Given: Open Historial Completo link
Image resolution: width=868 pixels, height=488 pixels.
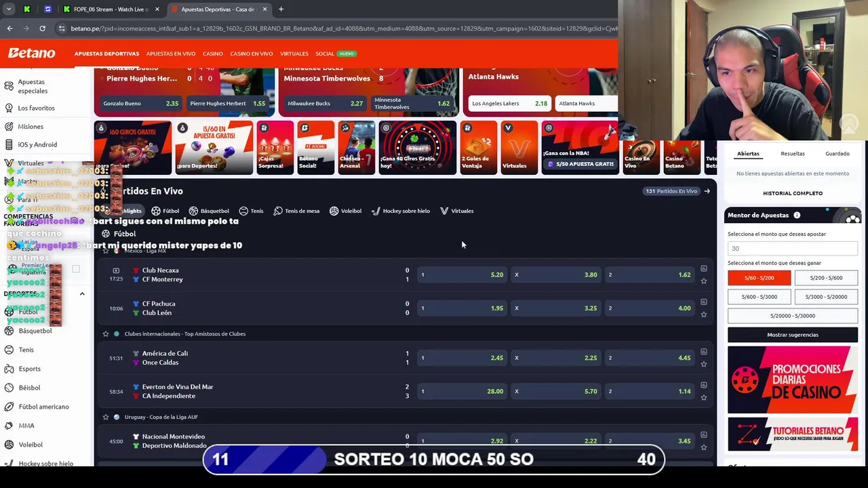Looking at the screenshot, I should [793, 193].
